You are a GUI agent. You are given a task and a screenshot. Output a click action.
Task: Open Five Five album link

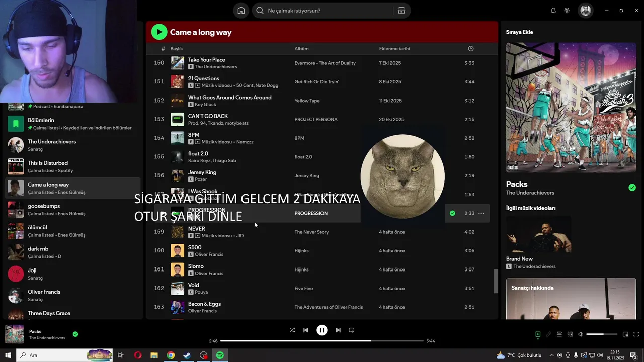(304, 289)
